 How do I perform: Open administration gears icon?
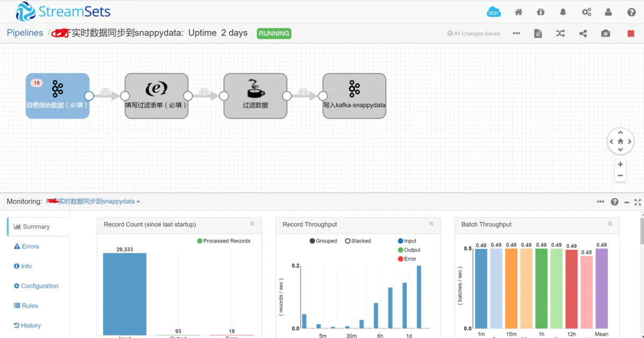586,12
